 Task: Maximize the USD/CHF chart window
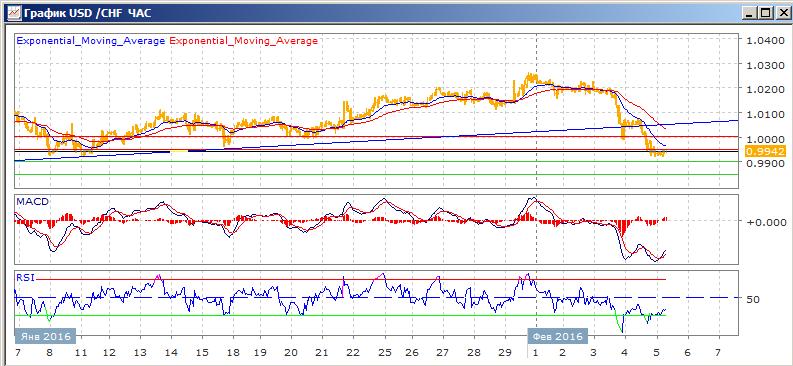[766, 13]
